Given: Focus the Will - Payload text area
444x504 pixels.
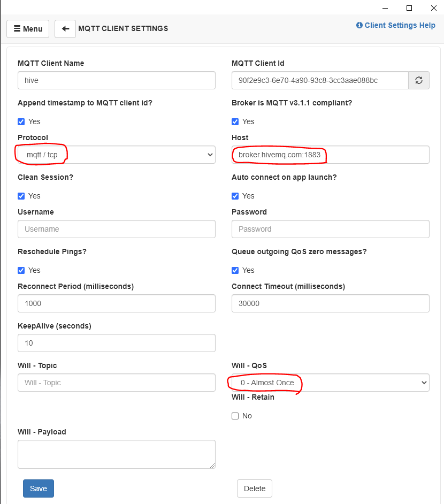Looking at the screenshot, I should 117,454.
